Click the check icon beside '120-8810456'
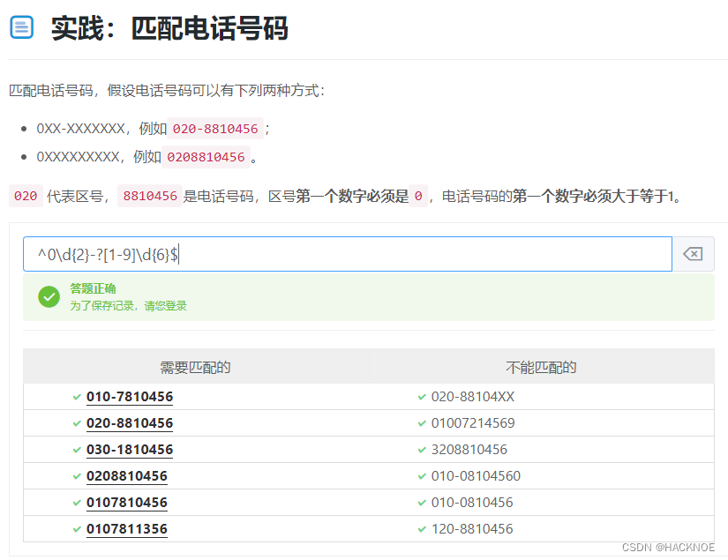Viewport: 728px width, 560px height. (x=422, y=529)
